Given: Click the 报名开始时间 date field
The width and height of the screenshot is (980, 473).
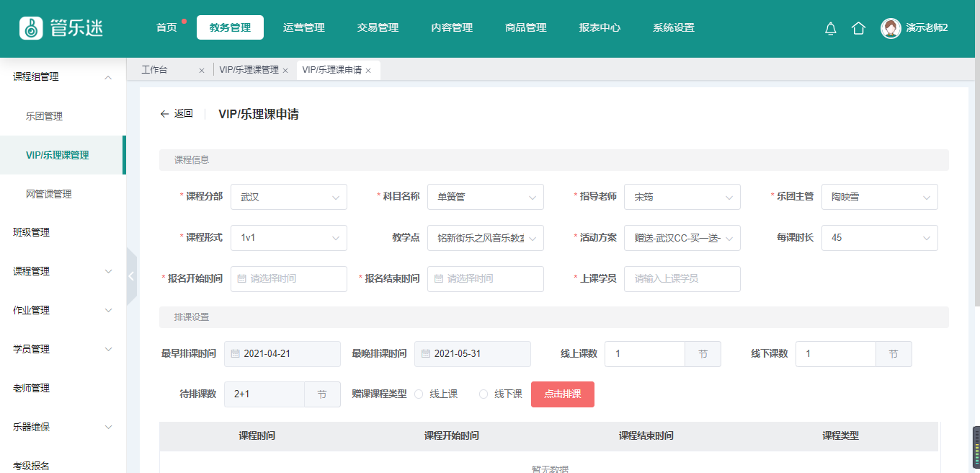Looking at the screenshot, I should [288, 278].
